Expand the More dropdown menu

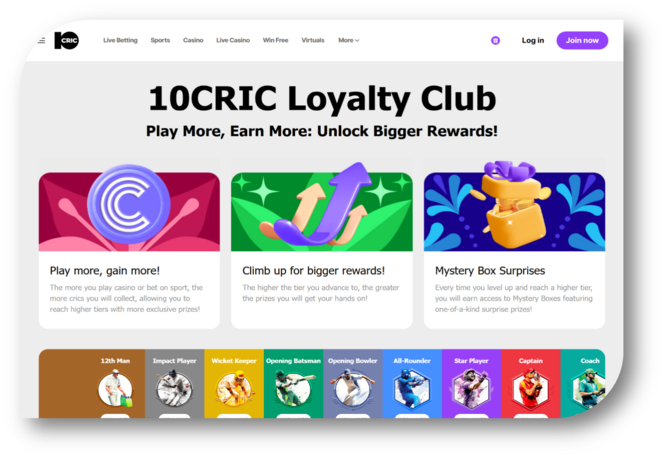coord(349,40)
